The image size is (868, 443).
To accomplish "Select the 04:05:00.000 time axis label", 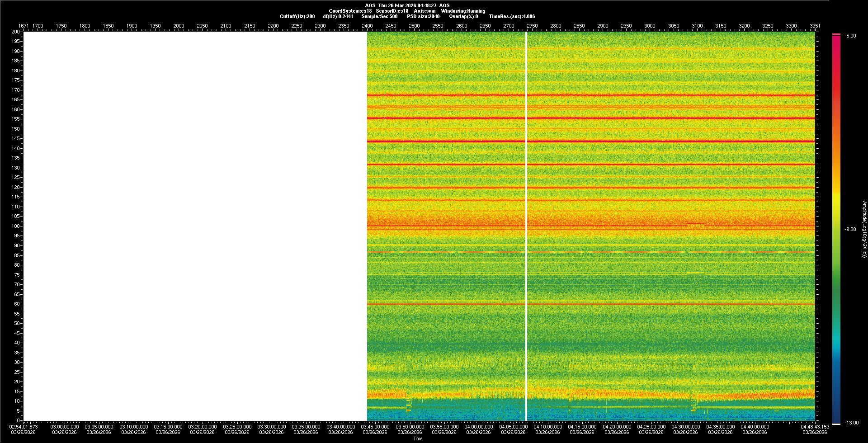I will pos(513,427).
